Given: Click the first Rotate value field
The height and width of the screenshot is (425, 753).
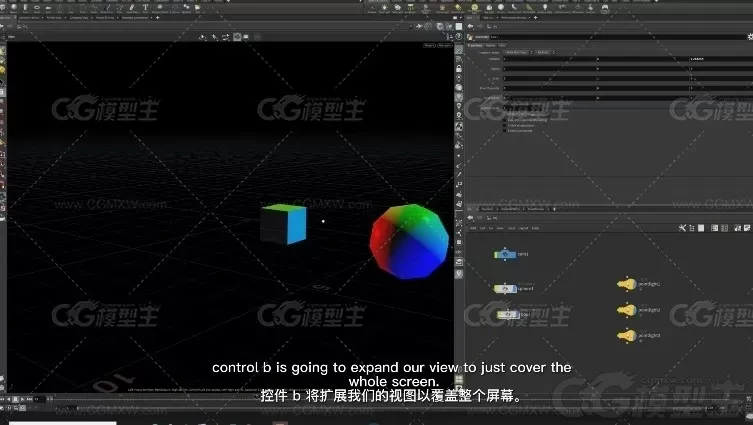Looking at the screenshot, I should coord(550,69).
